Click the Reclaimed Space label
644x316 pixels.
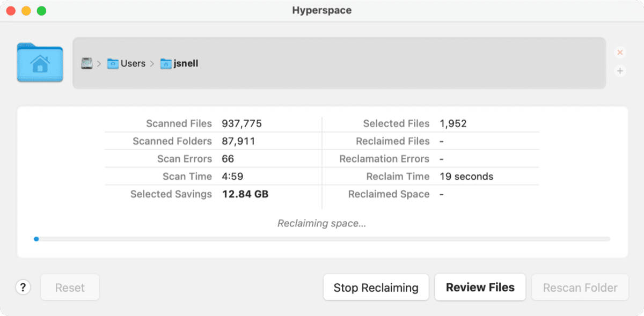click(x=389, y=195)
